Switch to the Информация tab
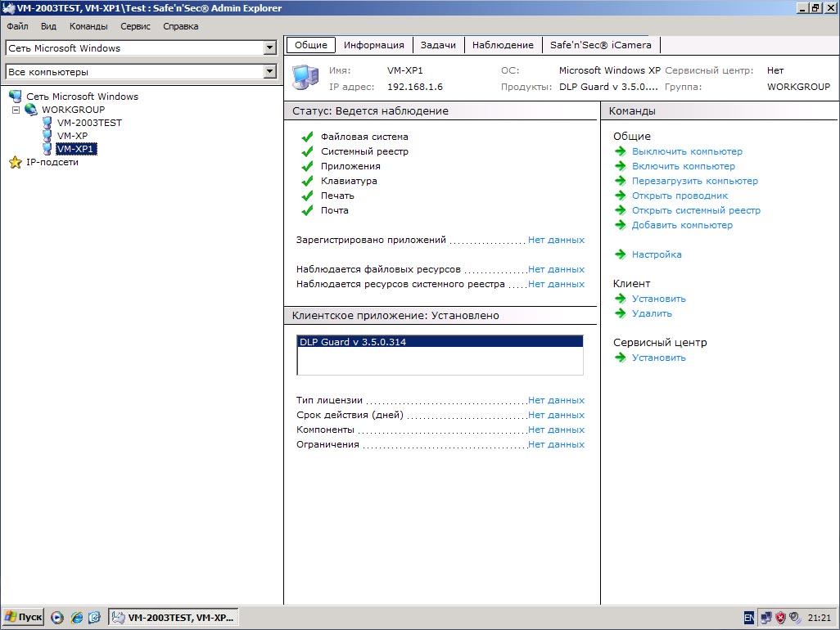Viewport: 840px width, 630px height. click(x=374, y=46)
